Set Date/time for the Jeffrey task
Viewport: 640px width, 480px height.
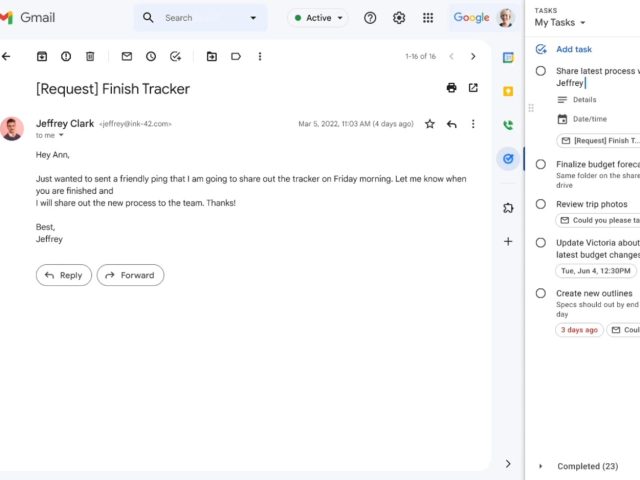click(x=582, y=119)
